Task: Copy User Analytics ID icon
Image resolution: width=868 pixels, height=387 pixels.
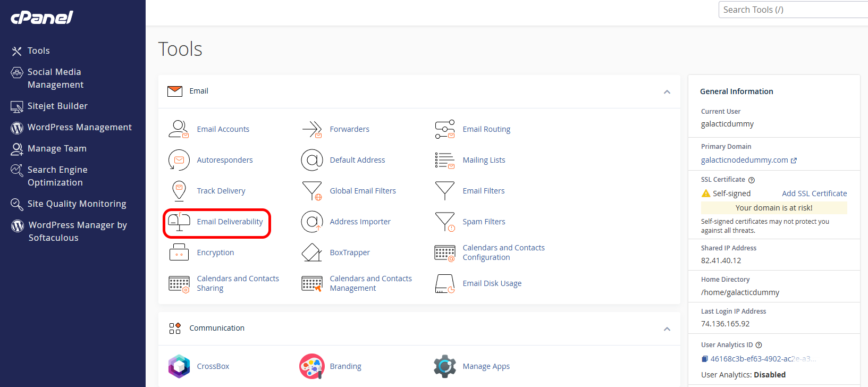Action: point(704,359)
